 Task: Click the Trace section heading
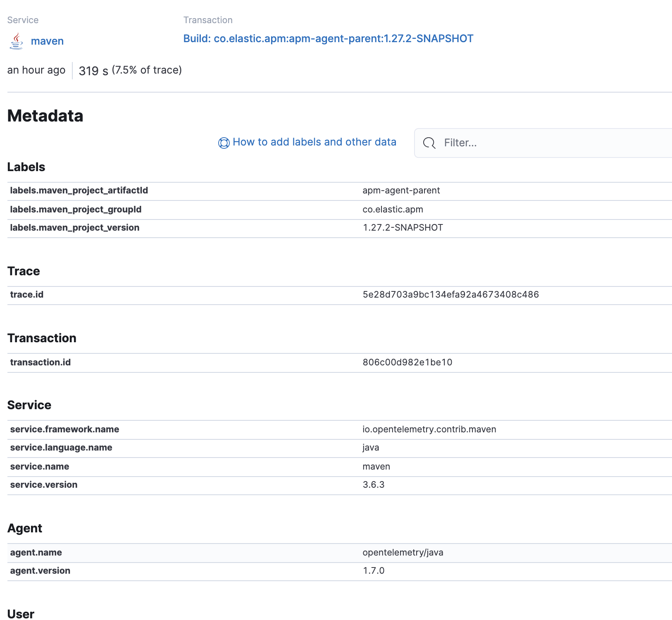click(24, 271)
